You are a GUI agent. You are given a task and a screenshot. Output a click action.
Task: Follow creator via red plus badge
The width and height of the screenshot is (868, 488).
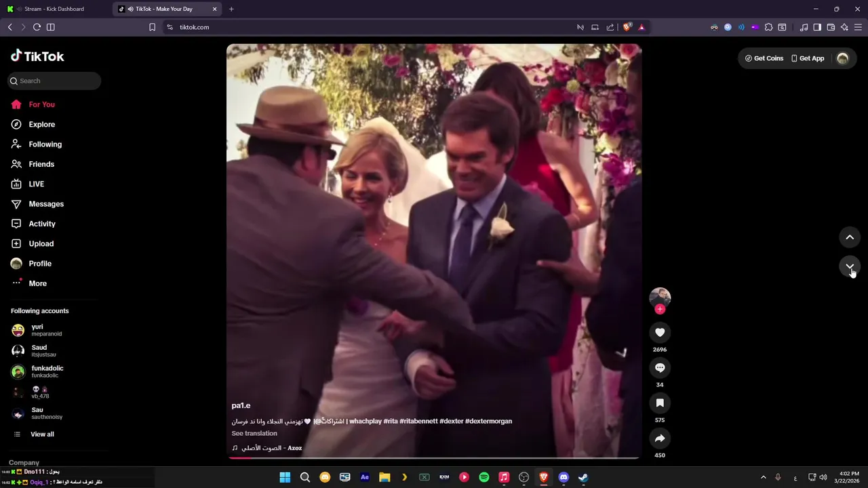(660, 309)
